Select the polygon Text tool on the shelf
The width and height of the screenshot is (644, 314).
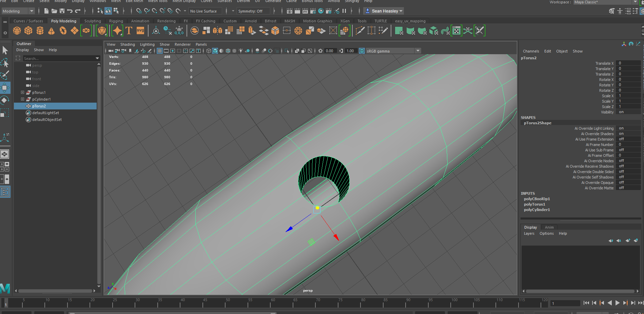click(x=129, y=30)
